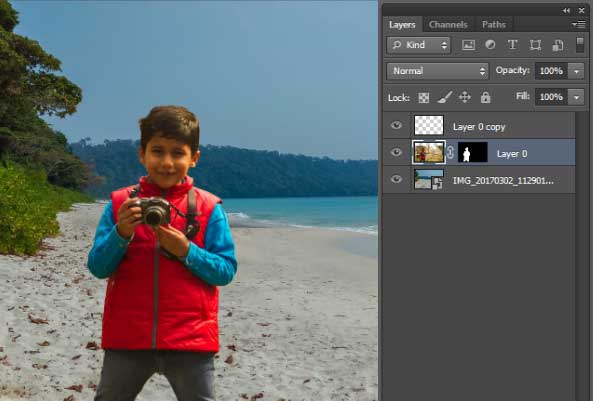593x401 pixels.
Task: Filter for type layers icon
Action: 512,45
